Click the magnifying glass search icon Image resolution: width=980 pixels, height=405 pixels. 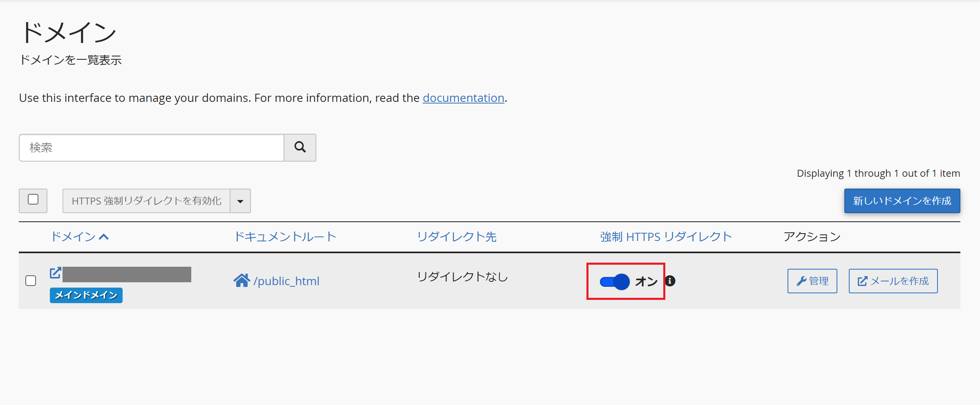300,147
